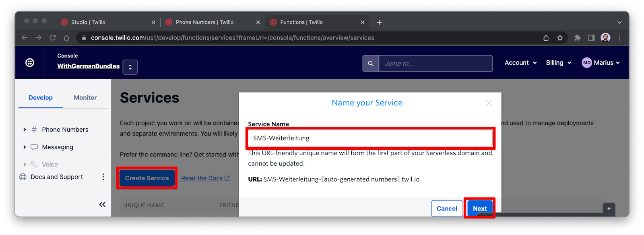This screenshot has width=644, height=235.
Task: Open the Billing dropdown menu
Action: click(559, 63)
